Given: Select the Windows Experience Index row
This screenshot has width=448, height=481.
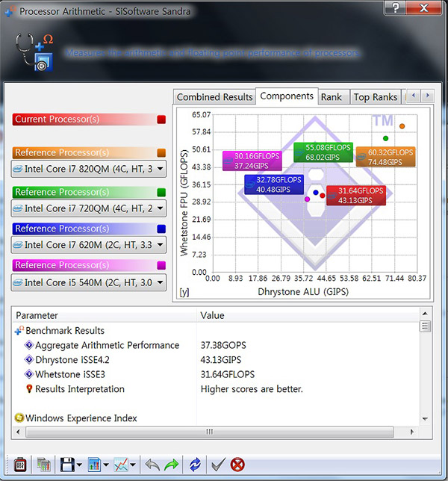Looking at the screenshot, I should click(x=81, y=418).
